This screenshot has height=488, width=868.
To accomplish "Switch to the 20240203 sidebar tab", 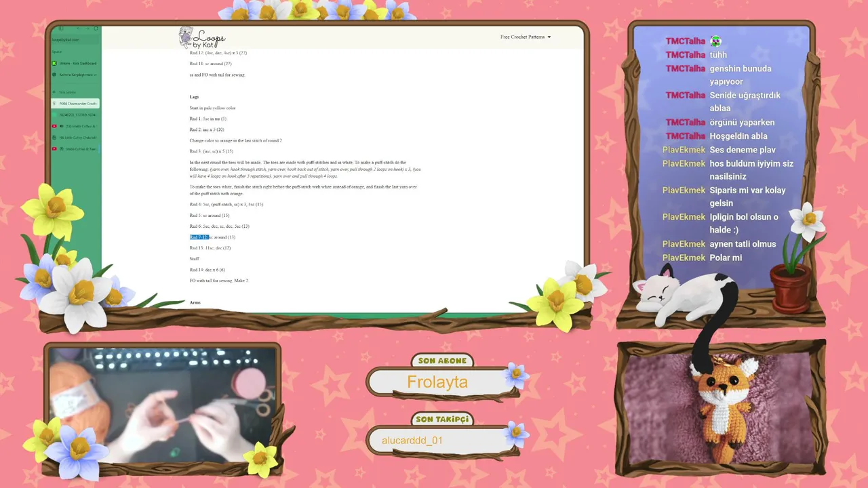I will pyautogui.click(x=75, y=115).
